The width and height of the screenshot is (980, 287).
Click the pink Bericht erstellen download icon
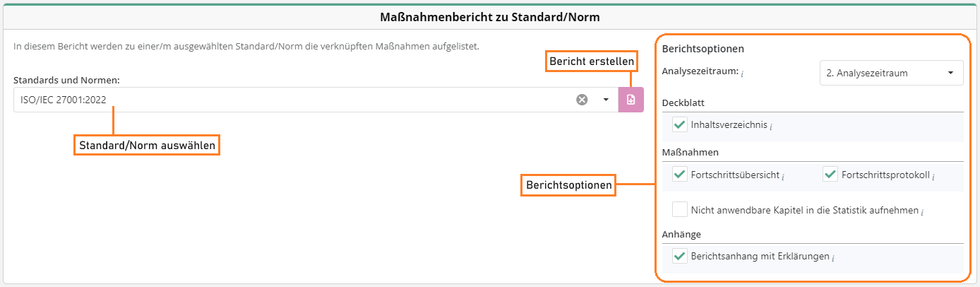pos(631,100)
